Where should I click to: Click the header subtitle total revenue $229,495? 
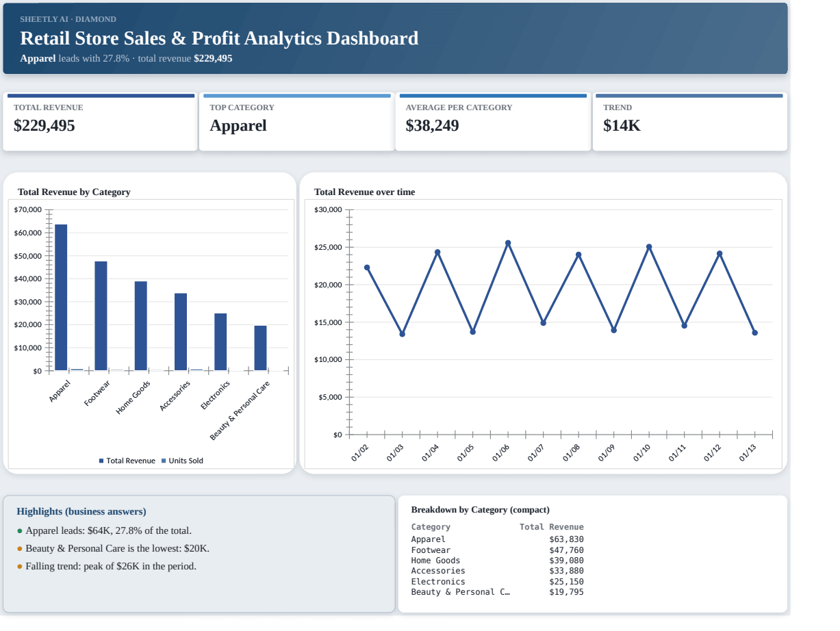pyautogui.click(x=185, y=59)
